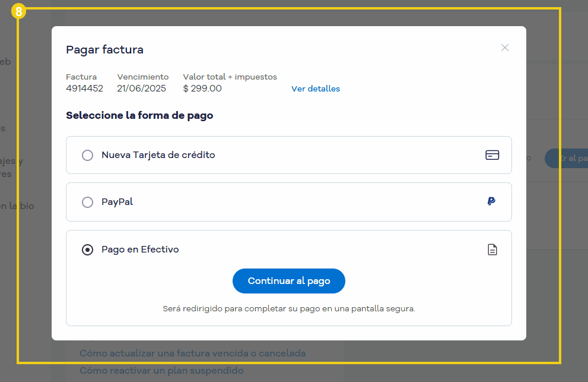Viewport: 588px width, 382px height.
Task: Click due date 21/06/2025
Action: (x=141, y=89)
